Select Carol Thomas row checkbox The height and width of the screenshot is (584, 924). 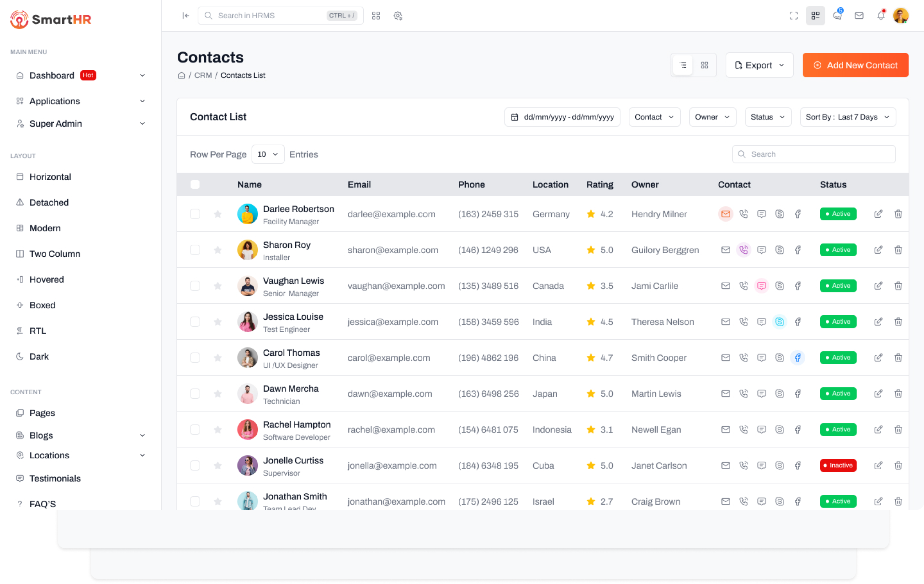(195, 358)
